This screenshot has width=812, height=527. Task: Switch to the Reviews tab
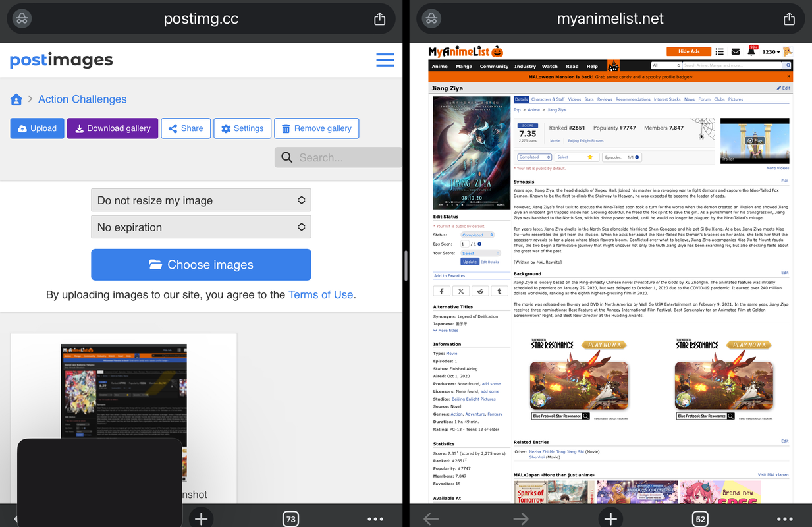[x=605, y=99]
